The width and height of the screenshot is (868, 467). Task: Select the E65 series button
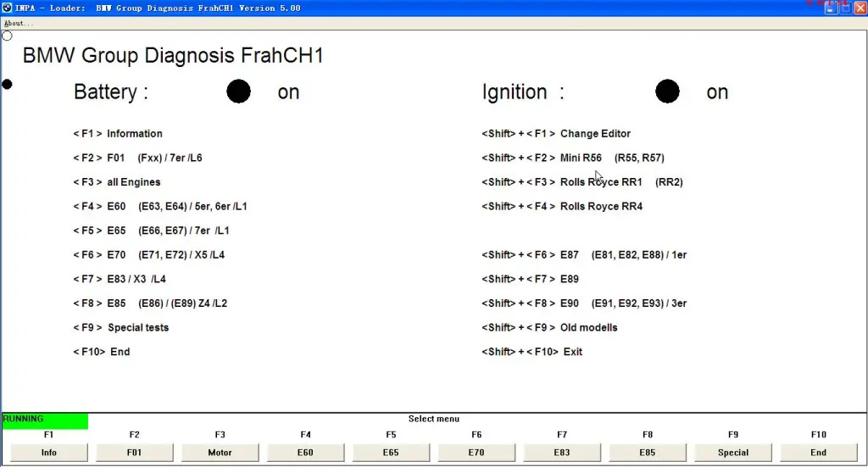[x=391, y=453]
